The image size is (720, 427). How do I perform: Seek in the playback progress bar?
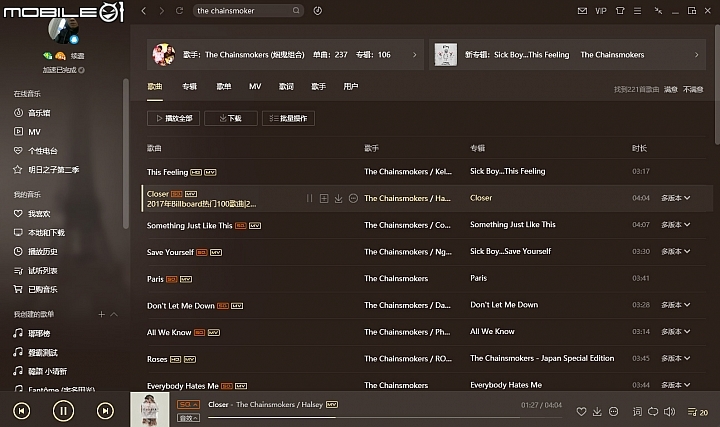[x=385, y=417]
